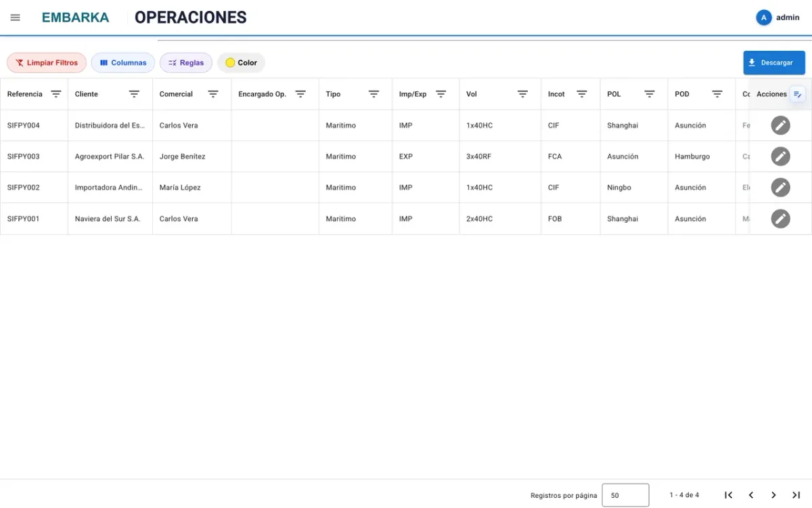
Task: Click the edit-list icon beside Acciones
Action: (x=798, y=94)
